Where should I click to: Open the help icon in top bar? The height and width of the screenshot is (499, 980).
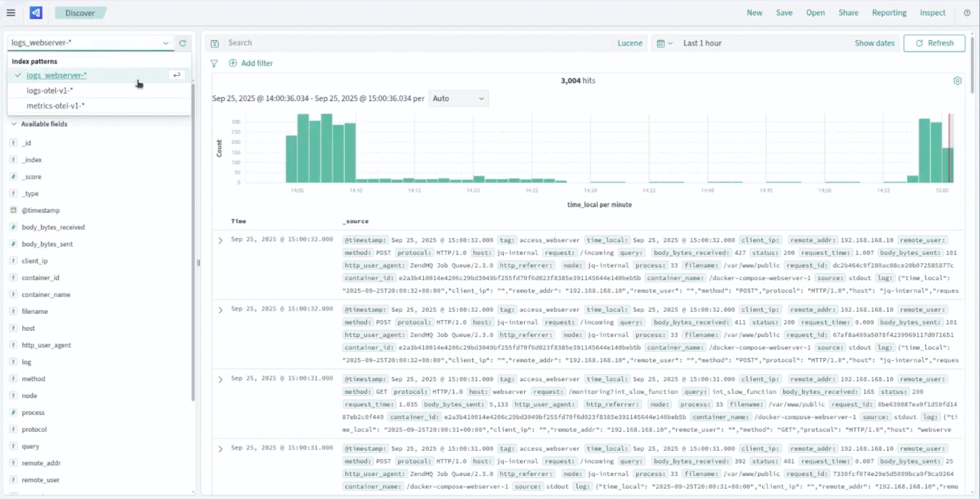point(967,13)
